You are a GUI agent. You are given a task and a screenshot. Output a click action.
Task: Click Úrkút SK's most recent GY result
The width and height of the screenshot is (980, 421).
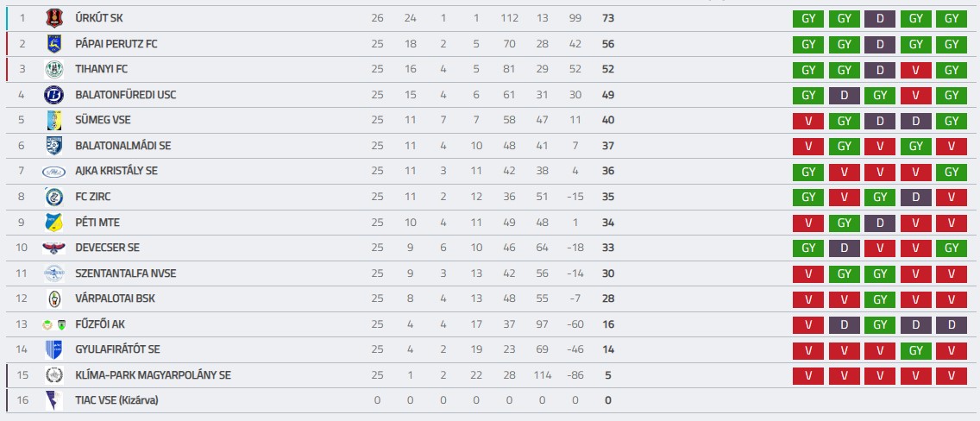click(x=951, y=18)
